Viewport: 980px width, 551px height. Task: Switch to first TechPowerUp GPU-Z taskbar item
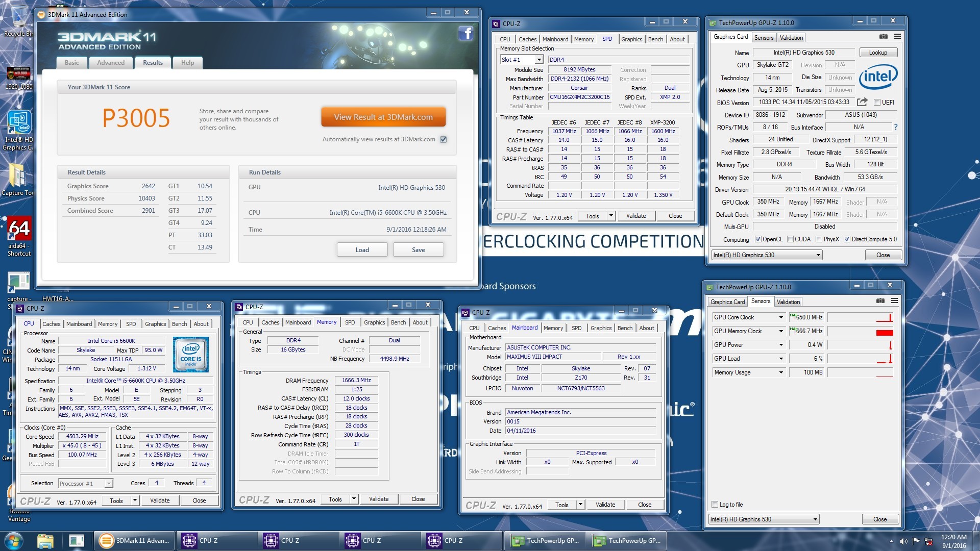(x=545, y=541)
